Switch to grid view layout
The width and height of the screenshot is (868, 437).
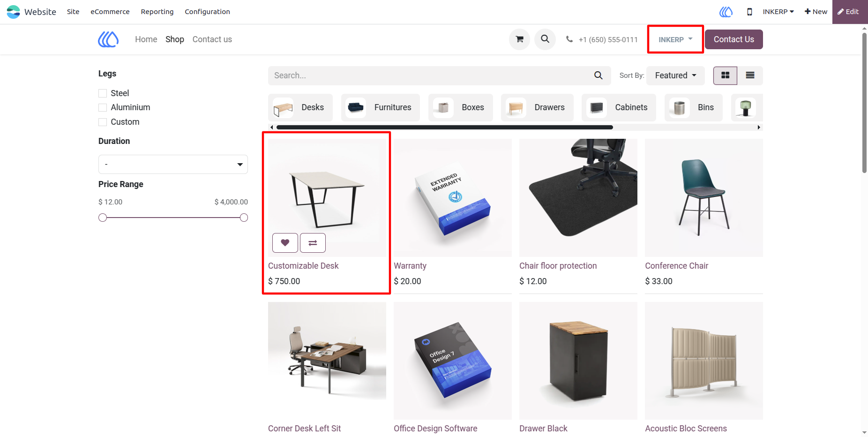click(725, 75)
